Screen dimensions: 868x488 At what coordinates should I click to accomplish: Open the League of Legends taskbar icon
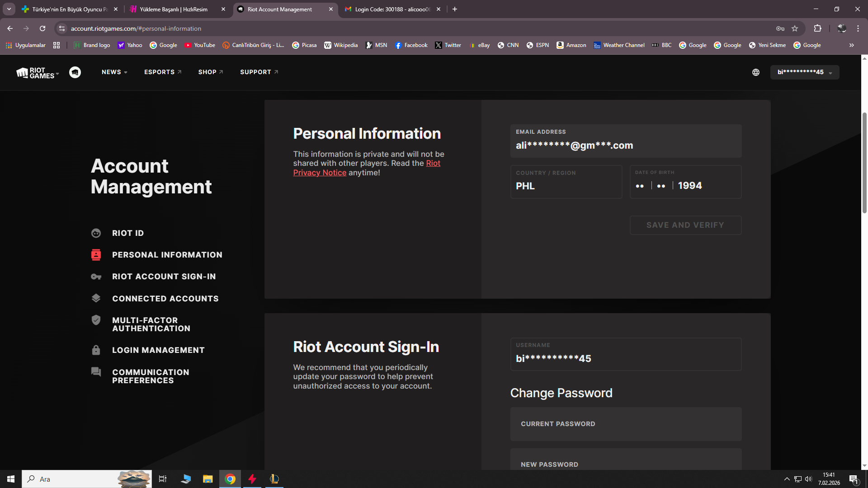(274, 479)
